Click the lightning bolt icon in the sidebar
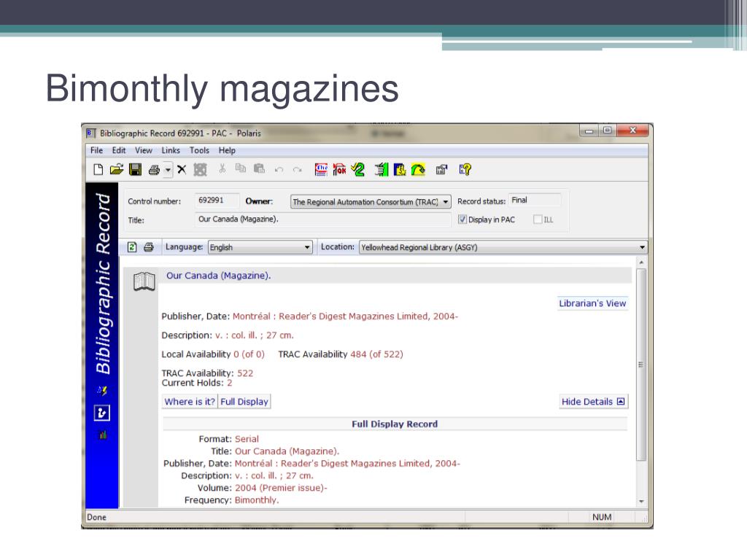 [x=102, y=391]
